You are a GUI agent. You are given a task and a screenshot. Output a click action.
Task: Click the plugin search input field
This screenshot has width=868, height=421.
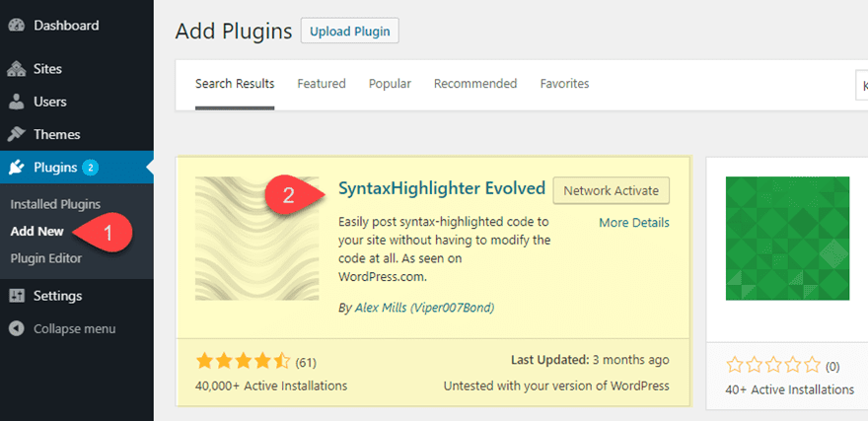pyautogui.click(x=861, y=85)
